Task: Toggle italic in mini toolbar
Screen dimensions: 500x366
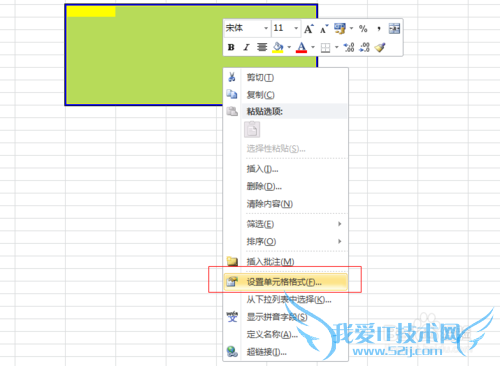Action: [246, 47]
